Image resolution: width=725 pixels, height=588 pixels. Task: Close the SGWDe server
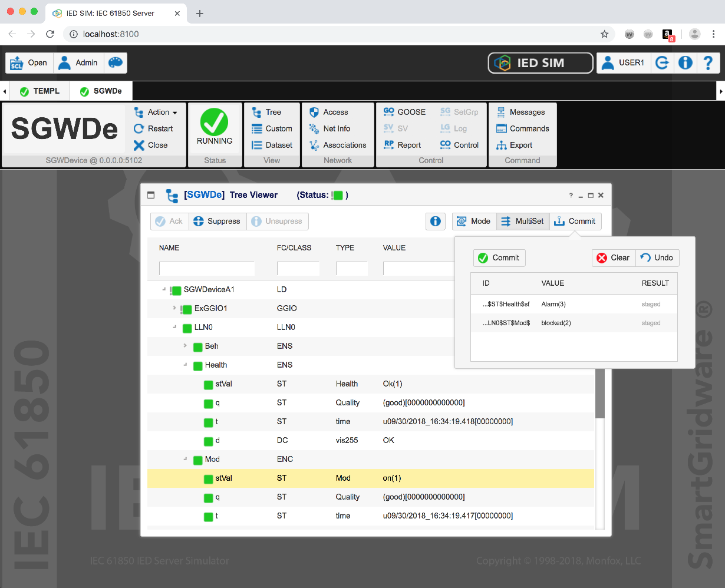coord(150,145)
